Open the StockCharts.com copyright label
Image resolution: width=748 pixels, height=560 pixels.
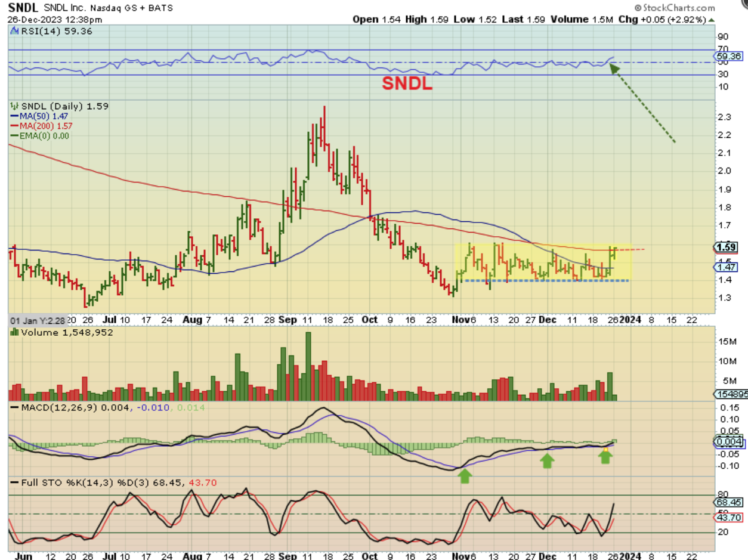pyautogui.click(x=675, y=8)
